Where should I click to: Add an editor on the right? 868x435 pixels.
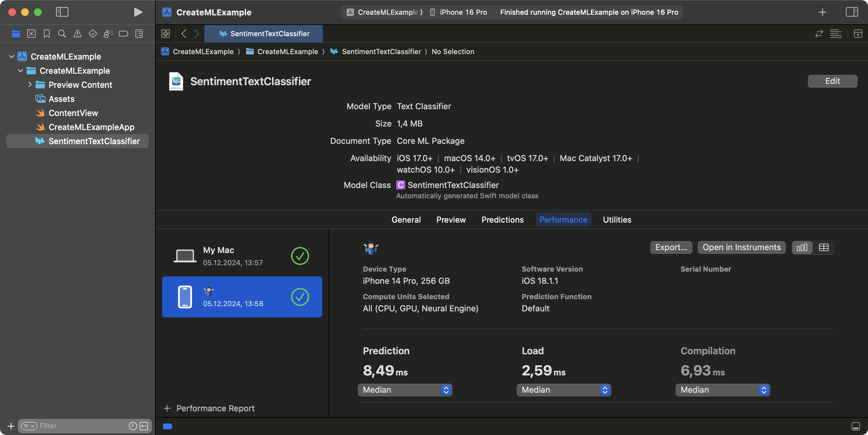pyautogui.click(x=858, y=34)
